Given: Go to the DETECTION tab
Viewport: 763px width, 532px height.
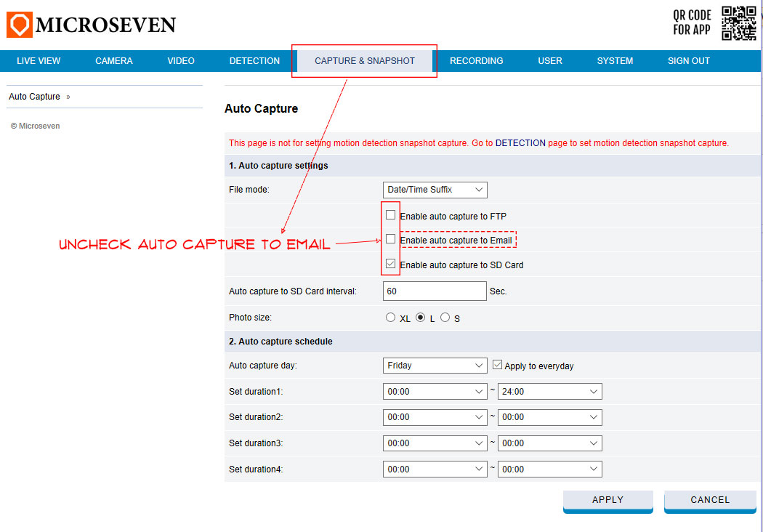Looking at the screenshot, I should pyautogui.click(x=254, y=61).
